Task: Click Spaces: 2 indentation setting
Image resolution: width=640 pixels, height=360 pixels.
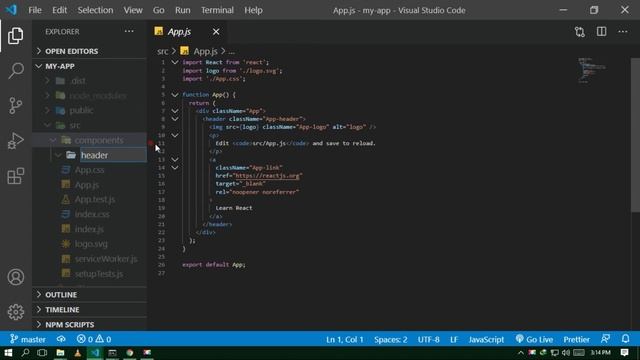Action: 391,339
